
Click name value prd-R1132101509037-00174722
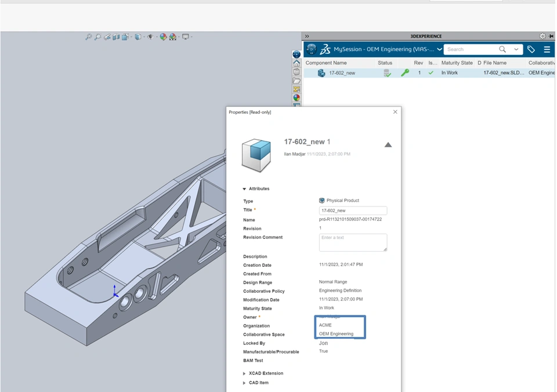pyautogui.click(x=350, y=219)
